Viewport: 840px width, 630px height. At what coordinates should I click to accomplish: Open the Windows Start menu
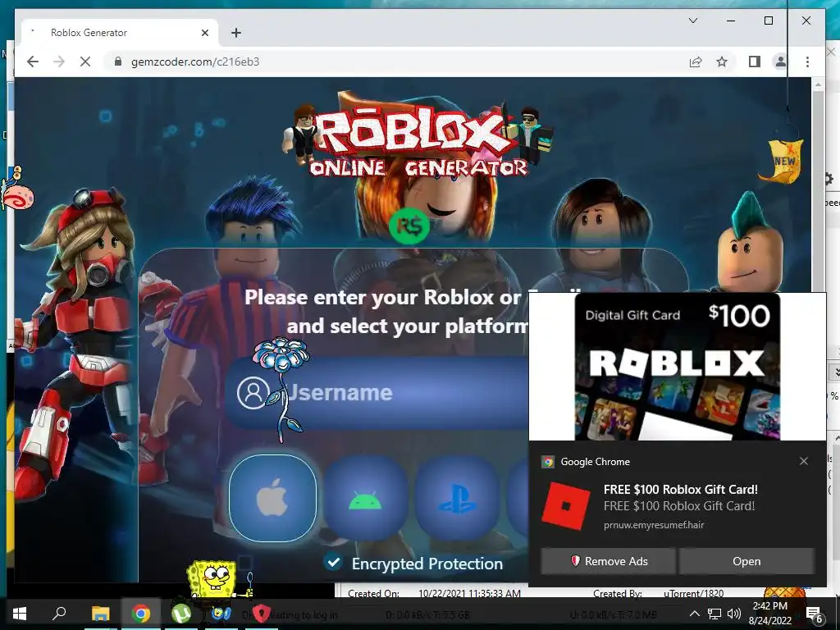20,614
